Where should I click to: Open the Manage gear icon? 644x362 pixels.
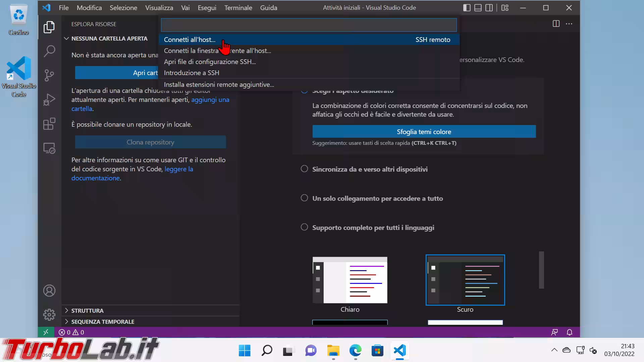49,314
